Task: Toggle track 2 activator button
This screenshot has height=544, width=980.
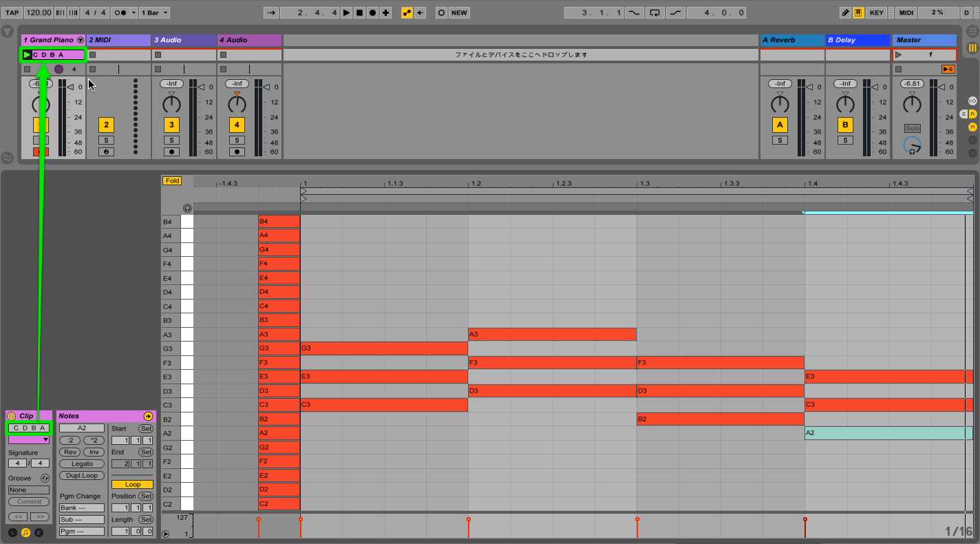Action: tap(106, 125)
